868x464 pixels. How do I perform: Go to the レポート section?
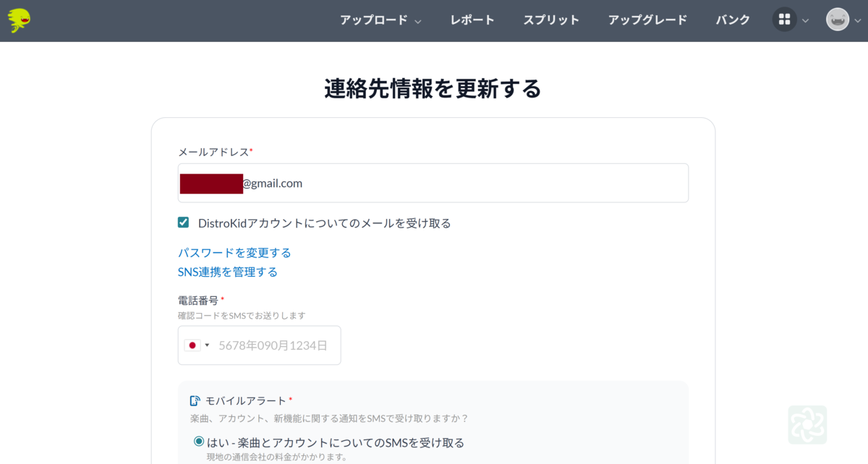click(472, 20)
